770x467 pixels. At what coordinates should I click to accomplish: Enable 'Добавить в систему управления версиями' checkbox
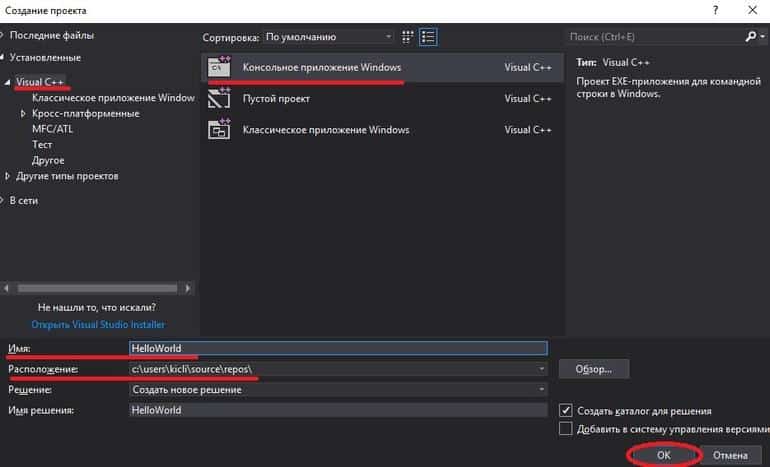(566, 429)
